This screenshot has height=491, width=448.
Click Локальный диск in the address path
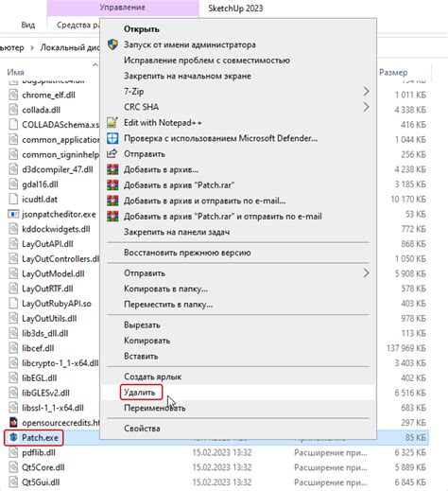(x=70, y=47)
